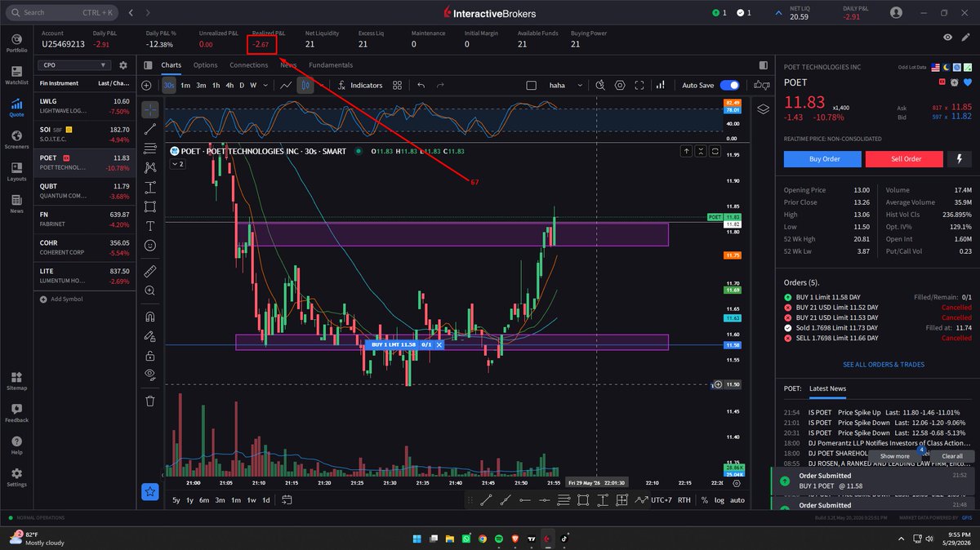Click Clear all notifications button

click(x=951, y=456)
